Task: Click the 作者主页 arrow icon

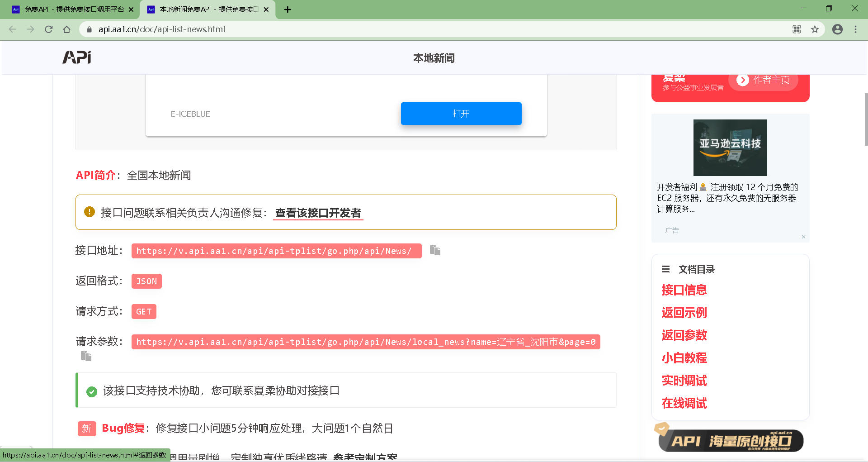Action: pyautogui.click(x=742, y=80)
